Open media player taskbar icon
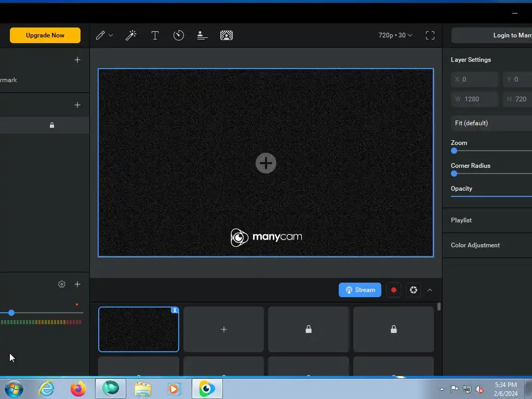The width and height of the screenshot is (532, 399). (175, 389)
